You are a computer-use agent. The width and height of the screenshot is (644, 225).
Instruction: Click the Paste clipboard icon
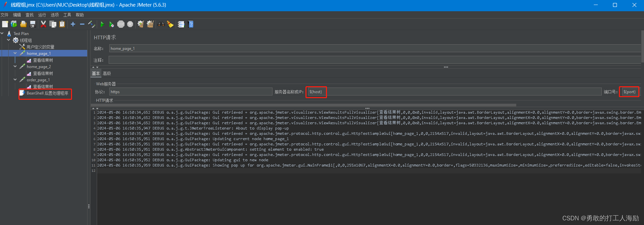pyautogui.click(x=62, y=24)
